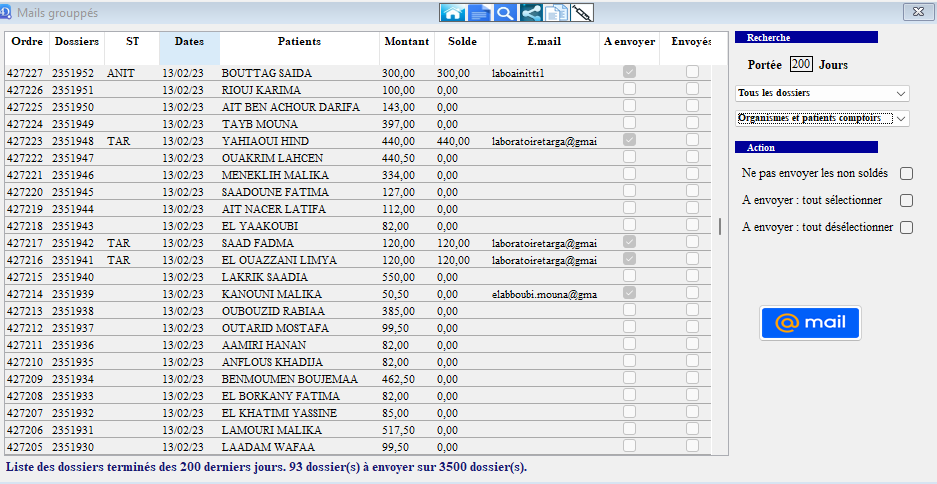This screenshot has width=937, height=484.
Task: Select the YAHIAOUI HIND patient row
Action: pos(265,142)
